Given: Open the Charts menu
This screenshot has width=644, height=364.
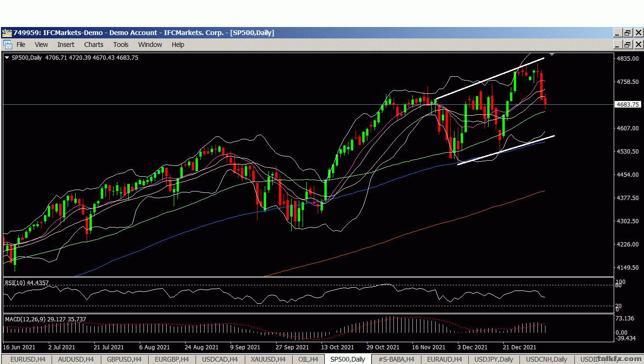Looking at the screenshot, I should (x=94, y=45).
